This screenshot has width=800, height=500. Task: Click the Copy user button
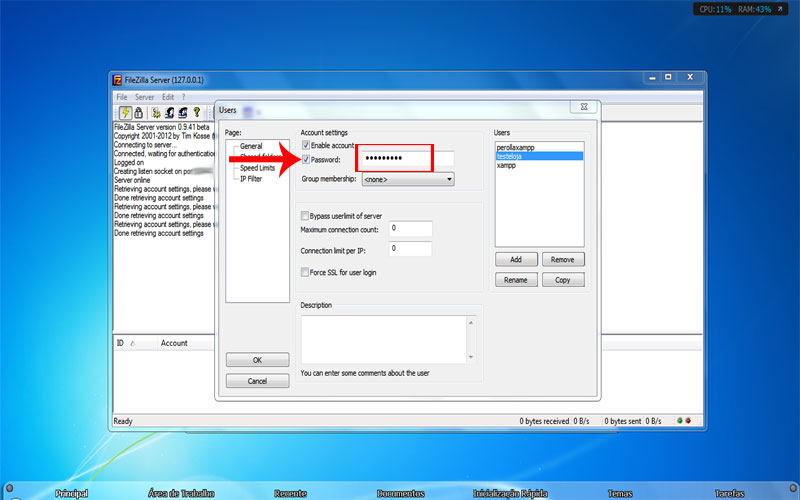(x=563, y=280)
